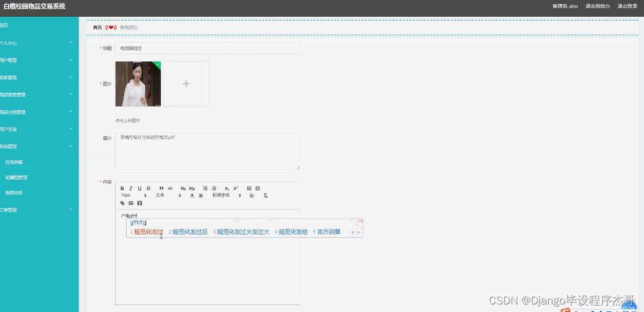
Task: Click the 简介 summary textarea
Action: pyautogui.click(x=207, y=151)
